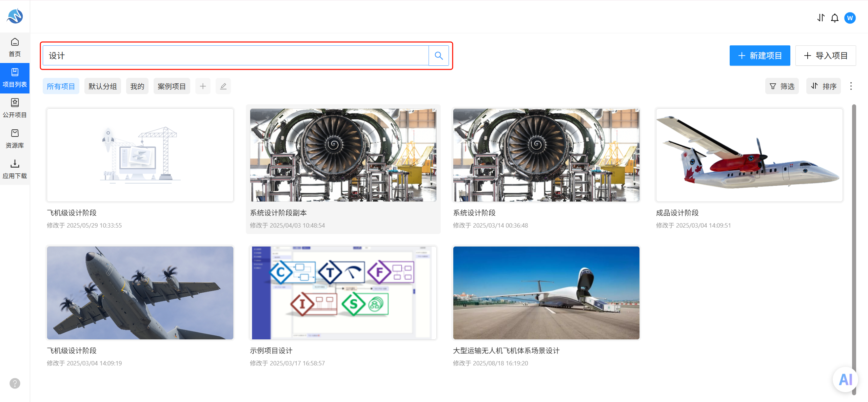Screen dimensions: 868x402
Task: Open the three-dot more options menu
Action: pos(851,86)
